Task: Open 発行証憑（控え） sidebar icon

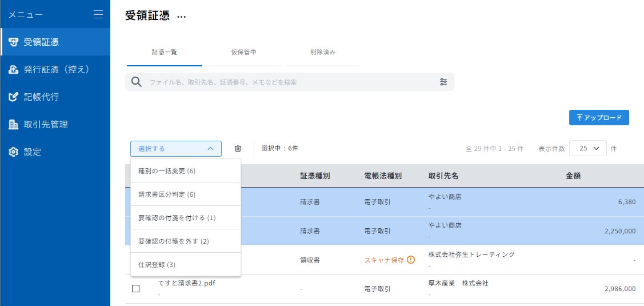Action: [x=14, y=70]
